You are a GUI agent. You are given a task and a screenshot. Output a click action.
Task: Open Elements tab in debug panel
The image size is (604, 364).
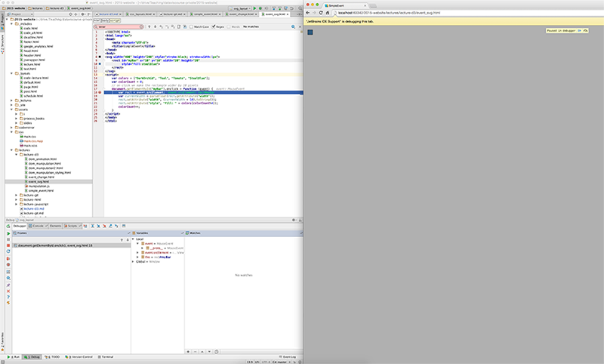point(55,226)
